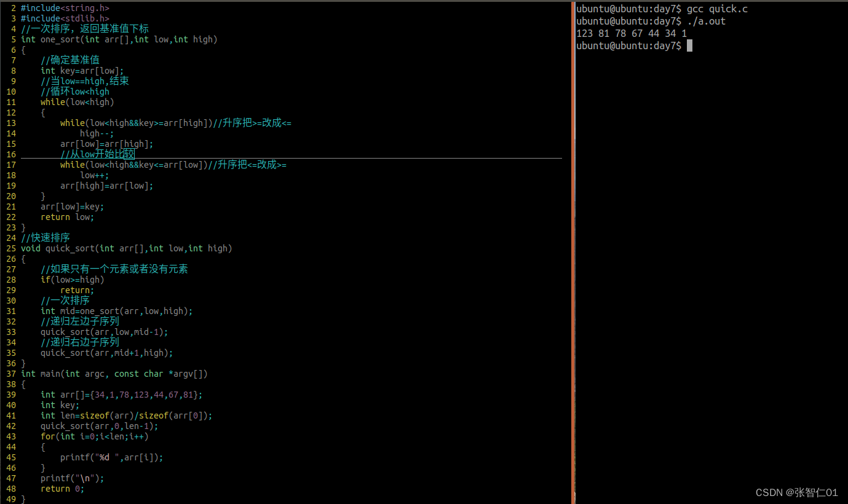Click the 'int key;' declaration in main
Viewport: 848px width, 504px height.
tap(60, 405)
